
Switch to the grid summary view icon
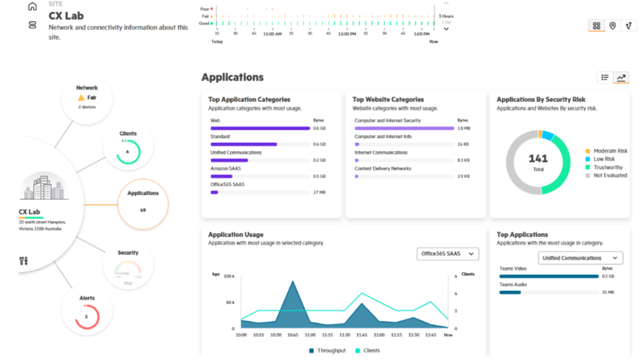click(x=596, y=26)
